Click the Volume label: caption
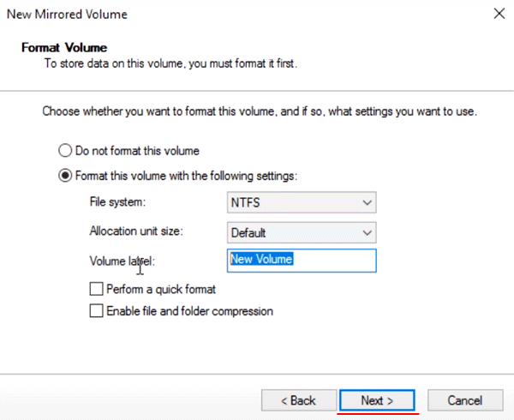The height and width of the screenshot is (420, 514). [x=122, y=261]
